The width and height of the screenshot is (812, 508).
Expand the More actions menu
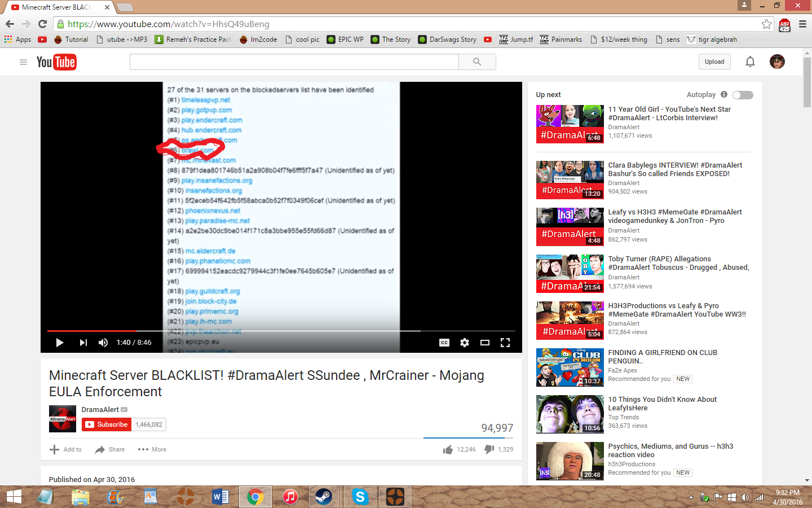pyautogui.click(x=152, y=449)
